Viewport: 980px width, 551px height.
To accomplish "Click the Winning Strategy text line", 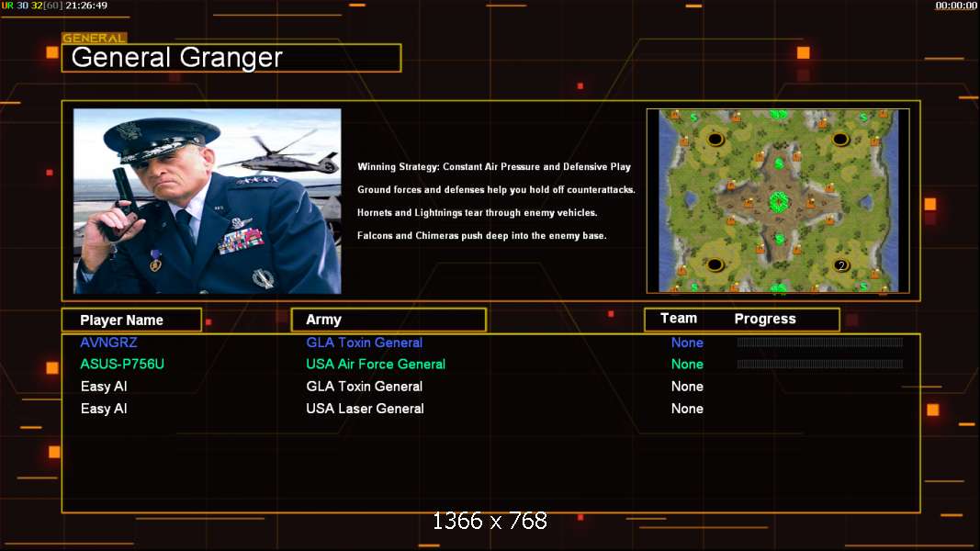I will click(x=494, y=167).
